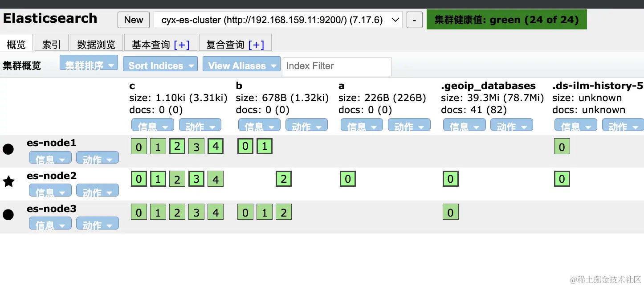Open the View Aliases dropdown
Image resolution: width=644 pixels, height=287 pixels.
[x=241, y=64]
